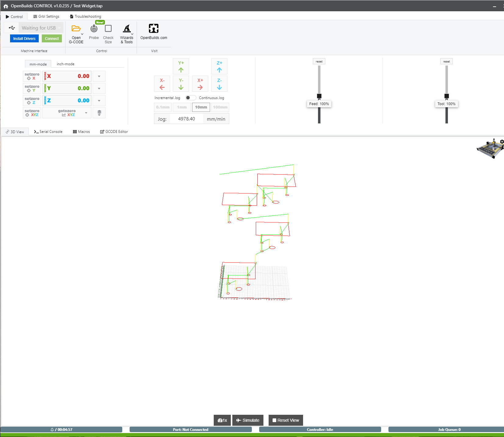Screen dimensions: 504x437
Task: Click the Feed 100% slider handle
Action: pyautogui.click(x=319, y=96)
